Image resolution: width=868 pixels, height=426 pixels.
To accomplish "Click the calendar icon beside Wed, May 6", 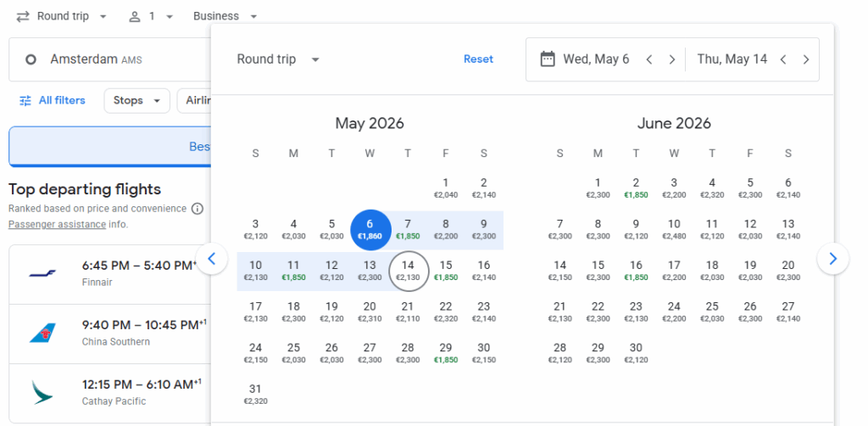I will click(x=548, y=59).
